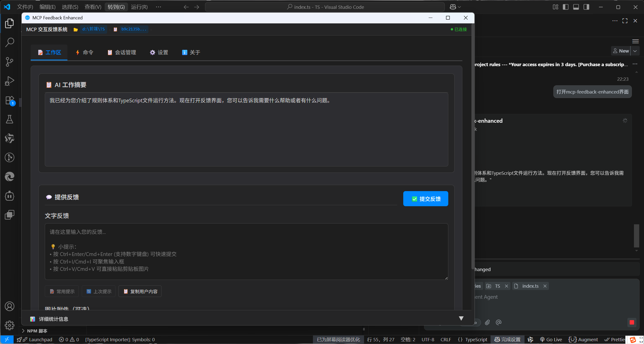Go back with the navigation arrow

click(186, 7)
